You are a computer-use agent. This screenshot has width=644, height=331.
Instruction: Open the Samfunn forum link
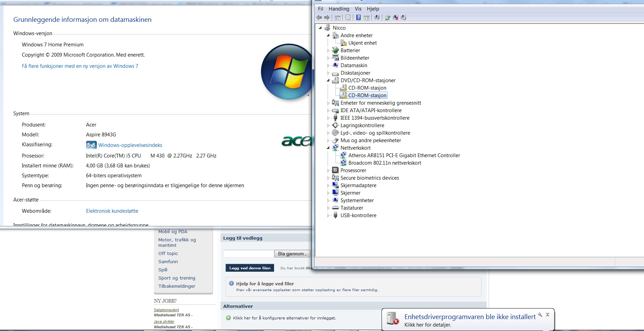point(168,261)
